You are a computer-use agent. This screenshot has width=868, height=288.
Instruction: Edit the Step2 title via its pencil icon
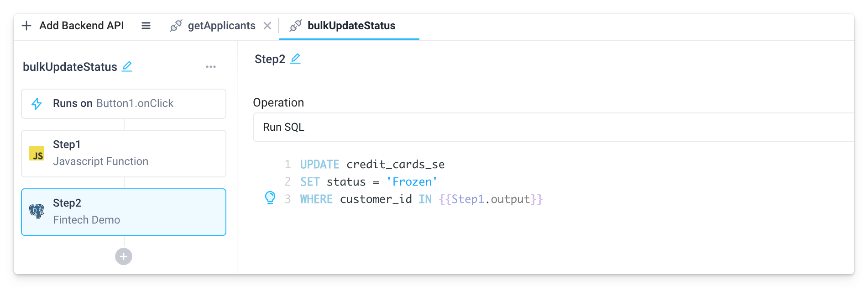pos(295,59)
